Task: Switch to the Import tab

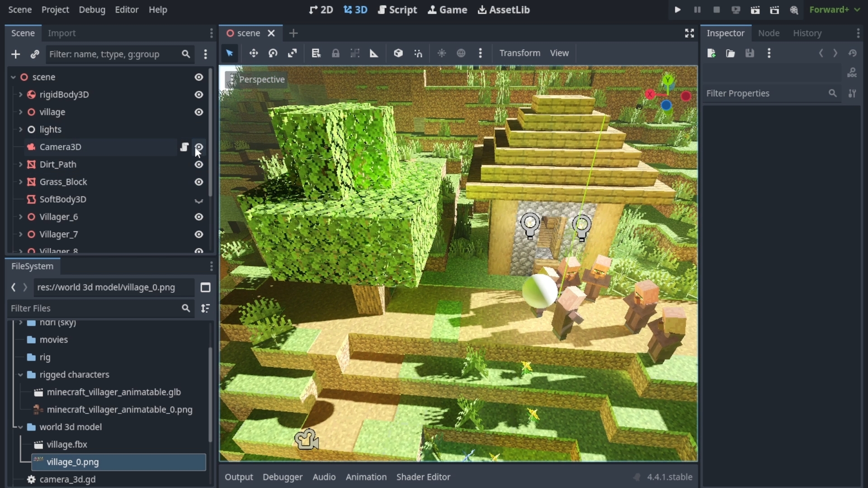Action: tap(61, 33)
